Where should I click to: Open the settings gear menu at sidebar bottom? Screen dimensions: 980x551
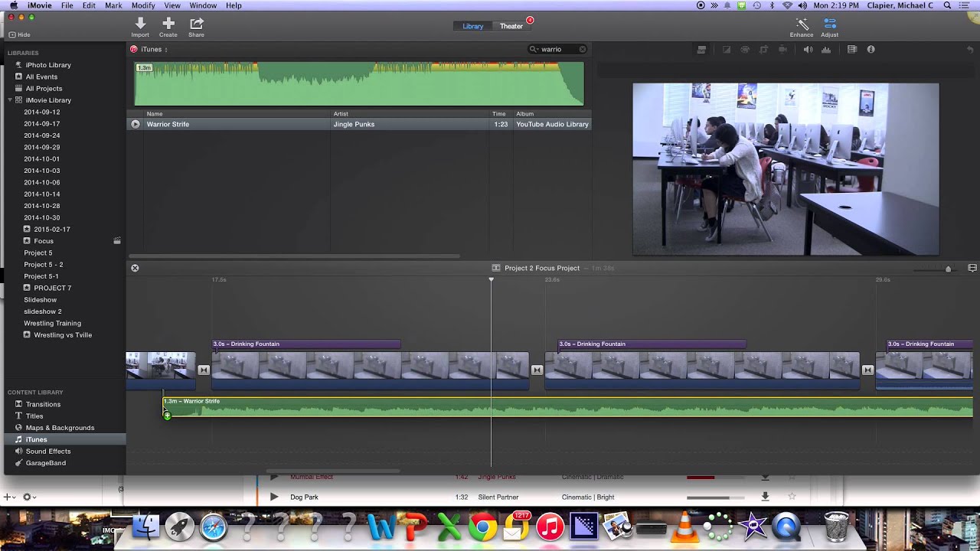tap(29, 497)
